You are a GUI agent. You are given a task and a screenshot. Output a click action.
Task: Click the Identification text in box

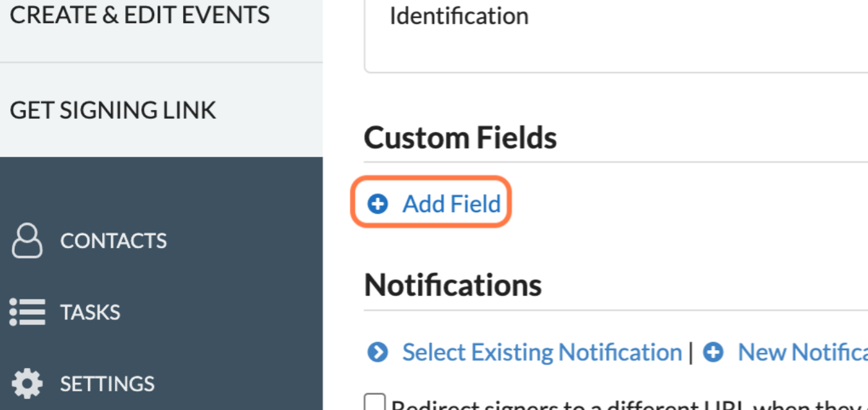(x=459, y=16)
